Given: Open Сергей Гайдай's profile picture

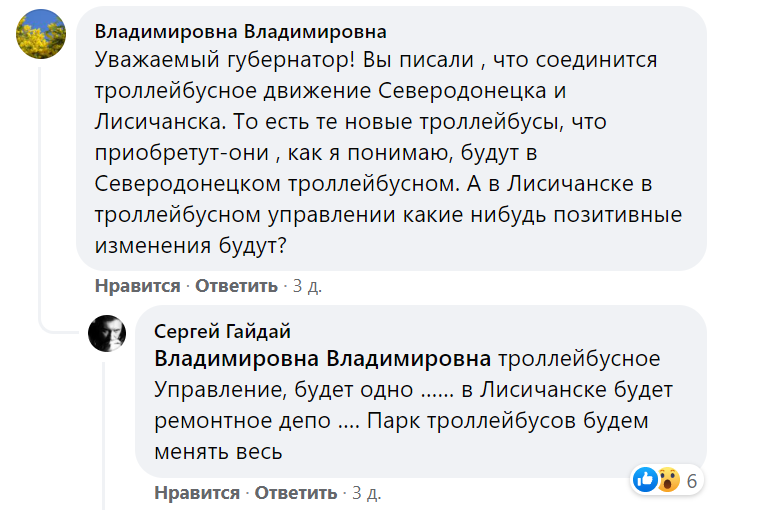Looking at the screenshot, I should pyautogui.click(x=109, y=331).
